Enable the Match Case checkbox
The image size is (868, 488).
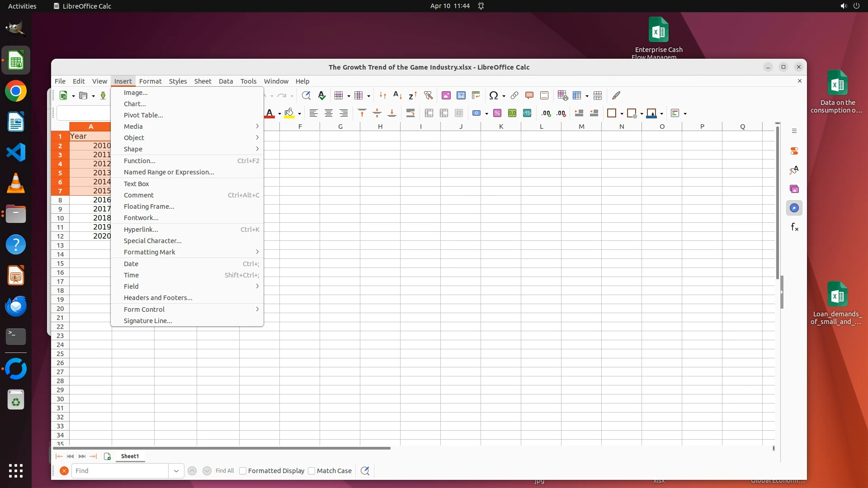coord(311,471)
